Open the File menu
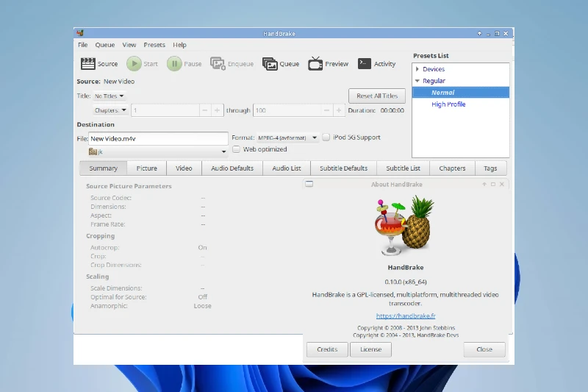The width and height of the screenshot is (588, 392). [x=83, y=45]
